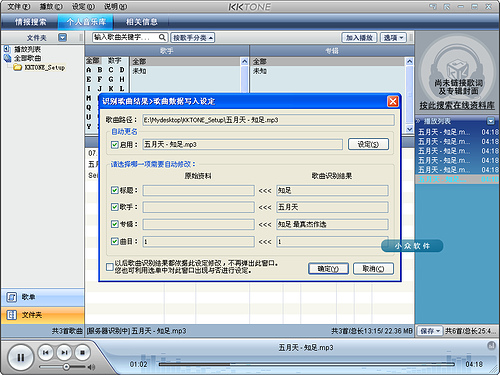The image size is (500, 375).
Task: Toggle the 专辑 checkbox
Action: click(115, 224)
